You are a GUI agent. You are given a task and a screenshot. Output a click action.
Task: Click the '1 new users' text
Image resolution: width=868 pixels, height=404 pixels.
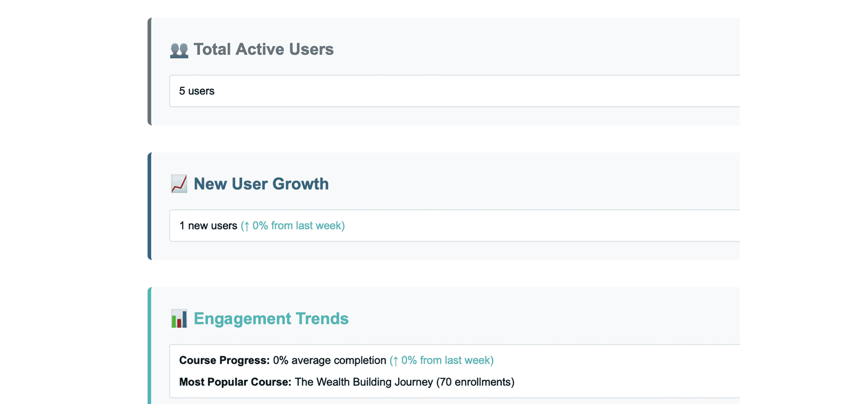tap(208, 226)
